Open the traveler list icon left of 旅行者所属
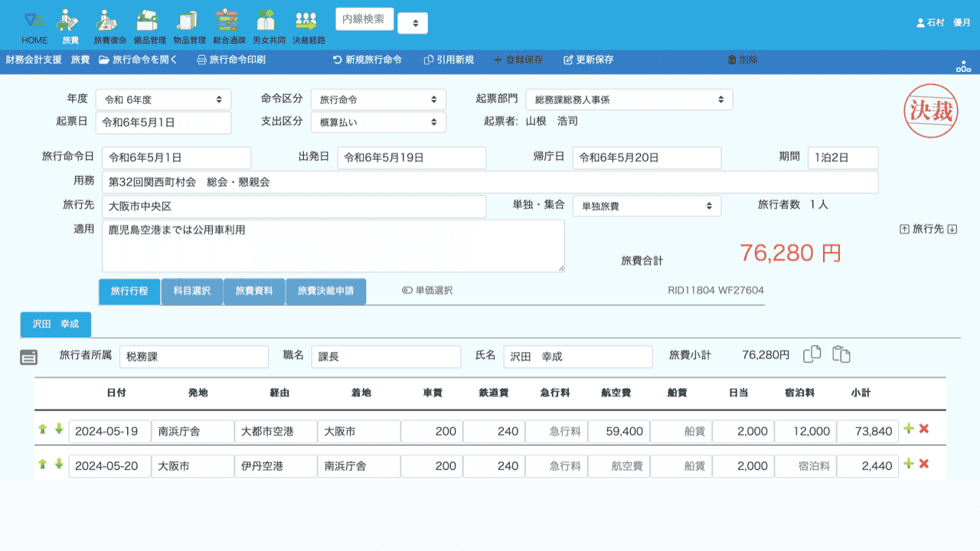Image resolution: width=980 pixels, height=551 pixels. [28, 357]
